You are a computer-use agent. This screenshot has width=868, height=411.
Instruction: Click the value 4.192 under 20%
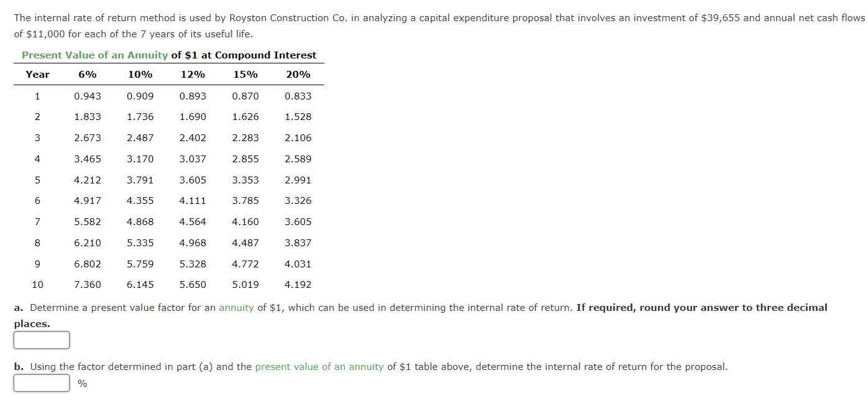(x=298, y=284)
